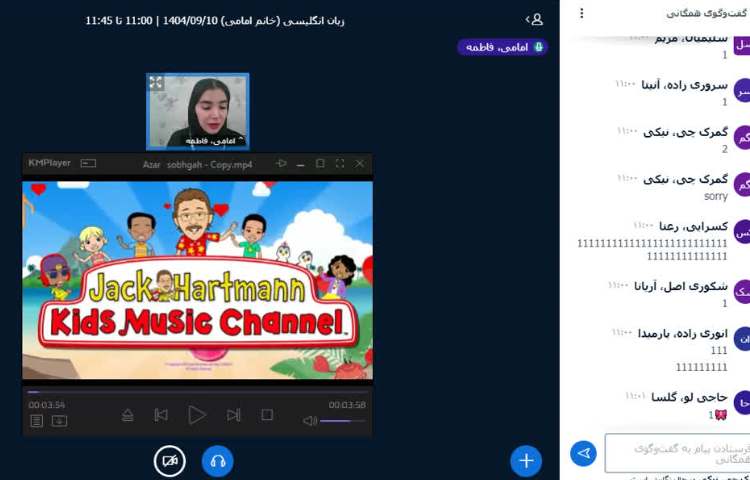Click the talking indicator pill for امامی، فاطمه
This screenshot has width=750, height=480.
pos(502,47)
